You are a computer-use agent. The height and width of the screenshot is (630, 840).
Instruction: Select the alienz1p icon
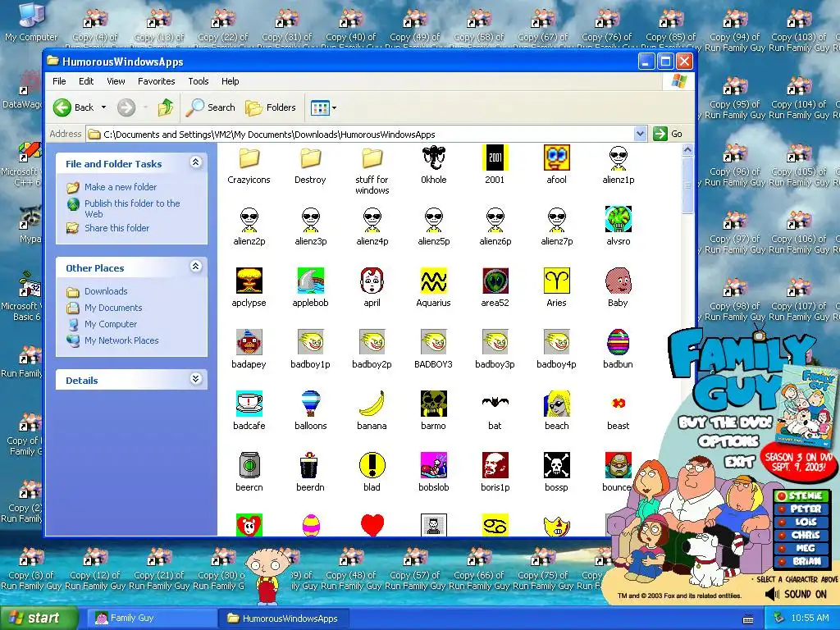(619, 158)
